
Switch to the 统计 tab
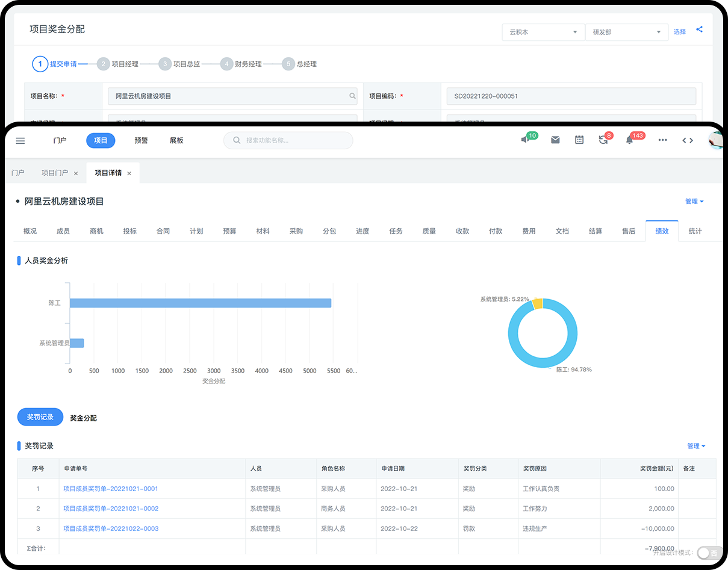[695, 231]
